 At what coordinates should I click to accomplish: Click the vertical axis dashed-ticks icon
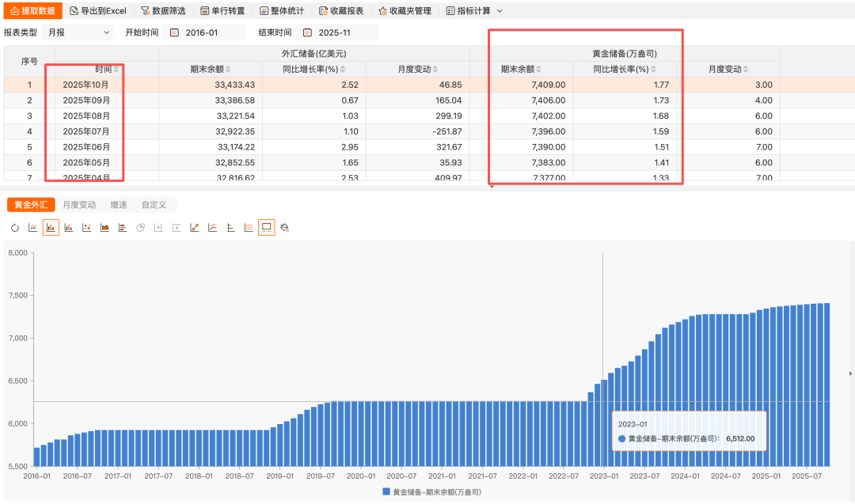point(230,228)
